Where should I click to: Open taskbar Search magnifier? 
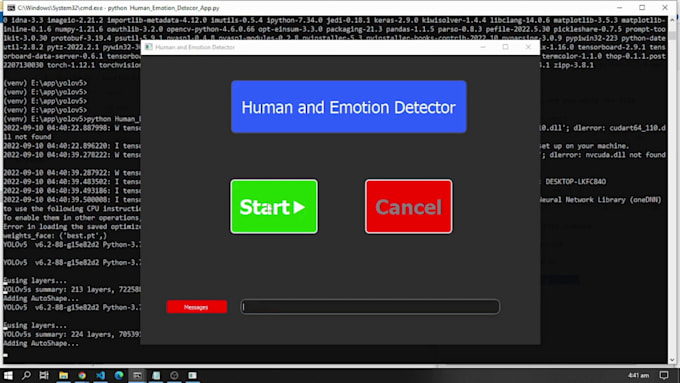[x=26, y=375]
